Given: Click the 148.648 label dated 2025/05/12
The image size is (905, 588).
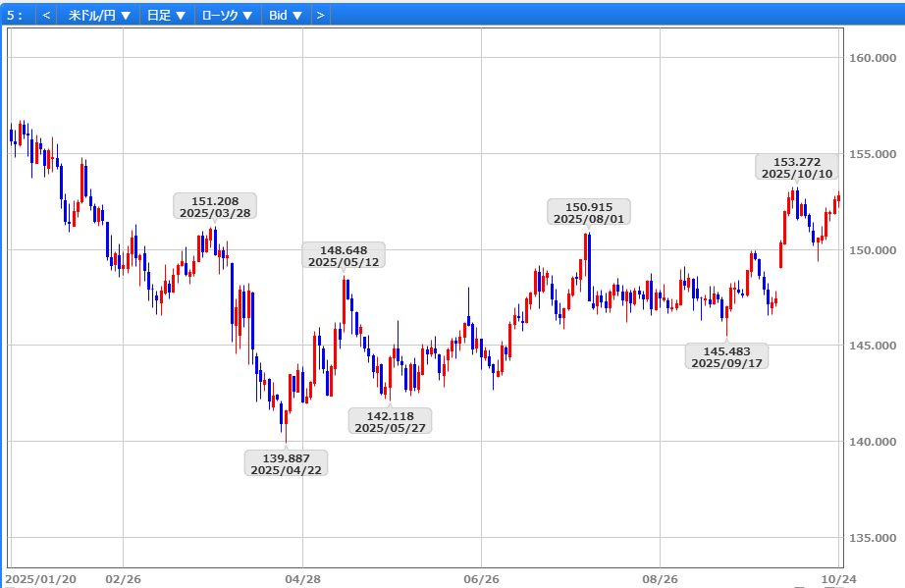Looking at the screenshot, I should point(343,255).
